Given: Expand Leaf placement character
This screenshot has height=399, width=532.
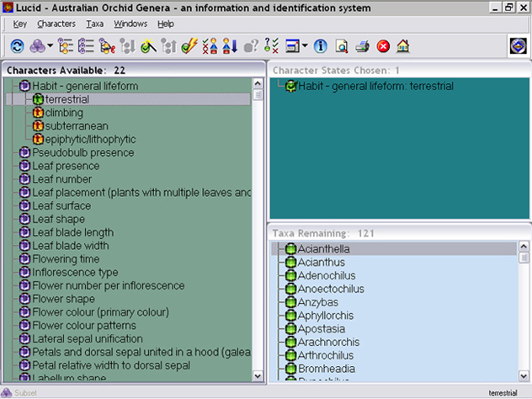Looking at the screenshot, I should [x=24, y=193].
